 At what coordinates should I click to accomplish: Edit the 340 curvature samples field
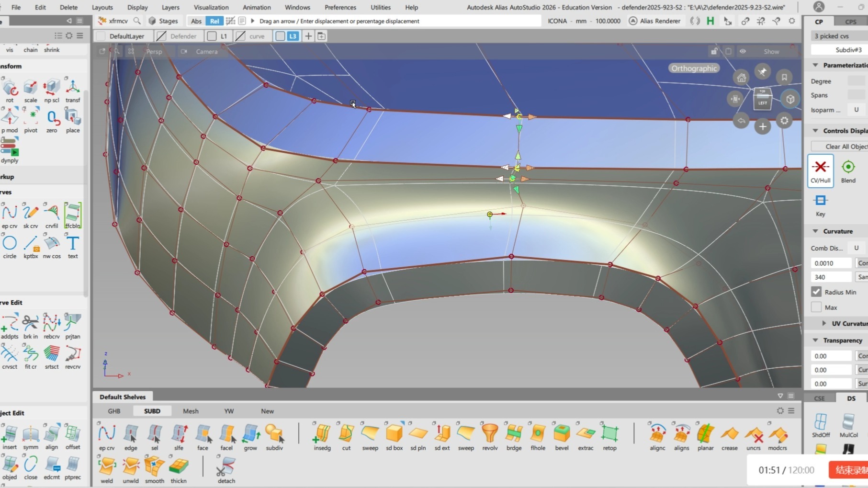pyautogui.click(x=831, y=277)
